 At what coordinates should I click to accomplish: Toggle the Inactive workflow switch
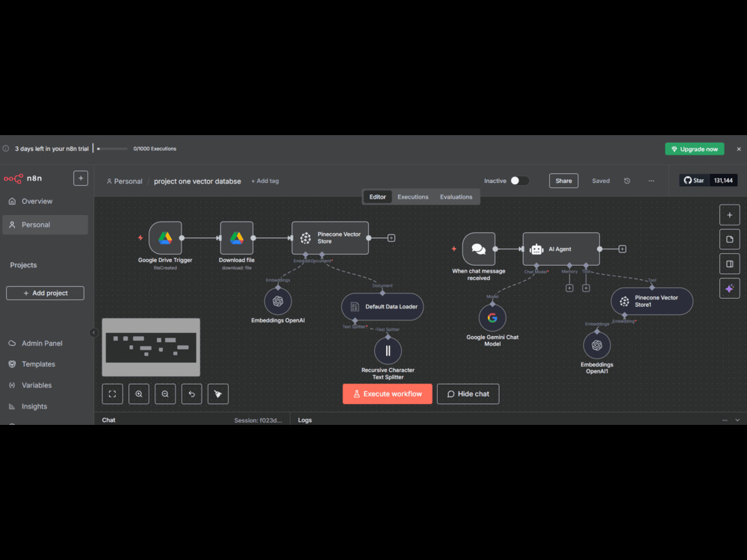click(x=519, y=181)
